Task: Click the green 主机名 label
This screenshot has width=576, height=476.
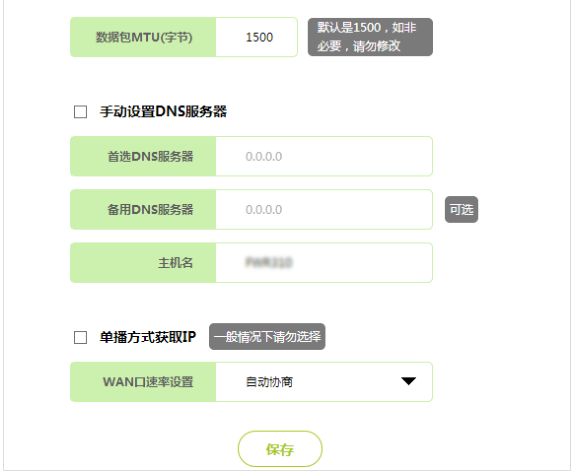Action: [x=143, y=263]
